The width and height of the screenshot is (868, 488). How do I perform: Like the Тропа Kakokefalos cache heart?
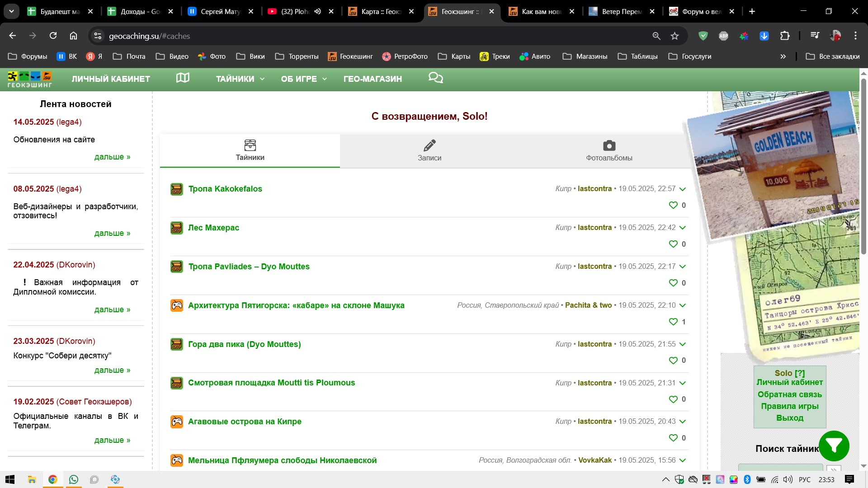tap(673, 205)
